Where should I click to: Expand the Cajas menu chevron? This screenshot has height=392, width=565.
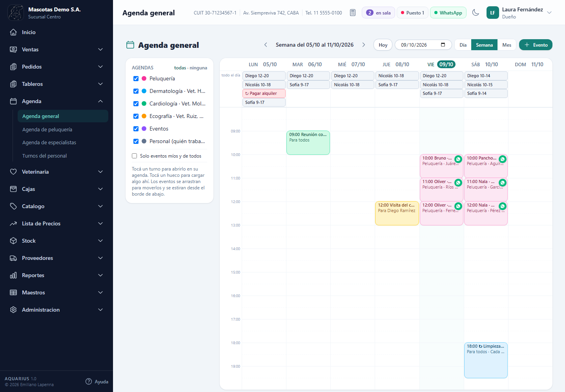(100, 189)
